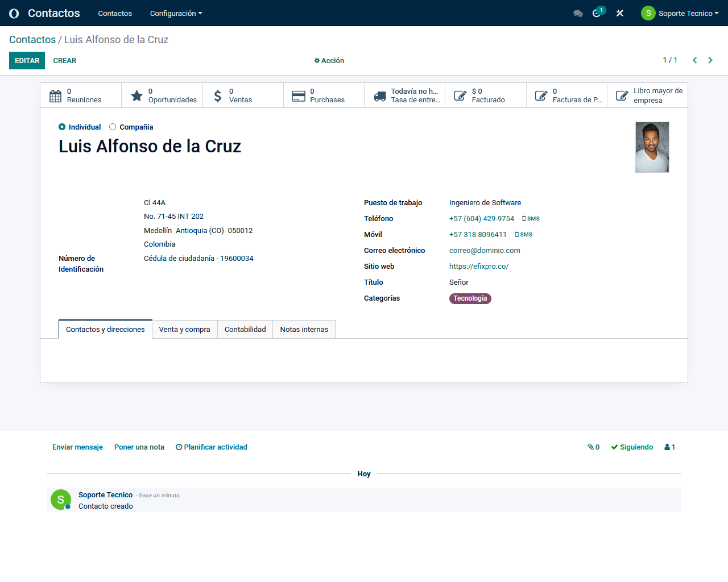This screenshot has height=582, width=728.
Task: Click the EDITAR button
Action: click(27, 61)
